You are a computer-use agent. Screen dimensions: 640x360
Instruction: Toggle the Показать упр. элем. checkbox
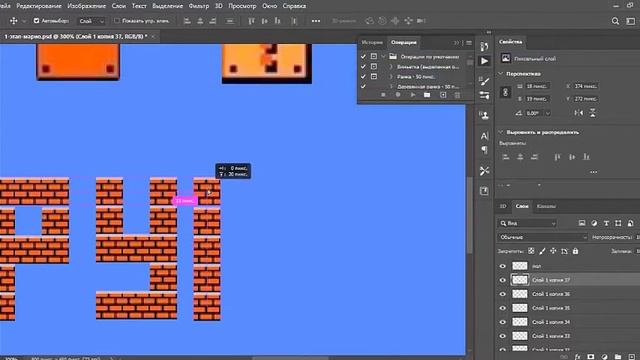point(117,20)
